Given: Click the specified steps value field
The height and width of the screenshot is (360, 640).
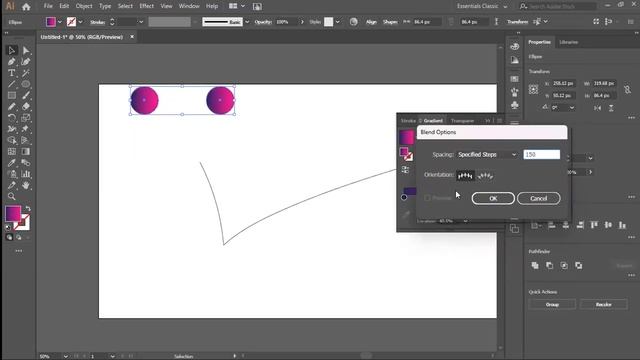Looking at the screenshot, I should 542,155.
